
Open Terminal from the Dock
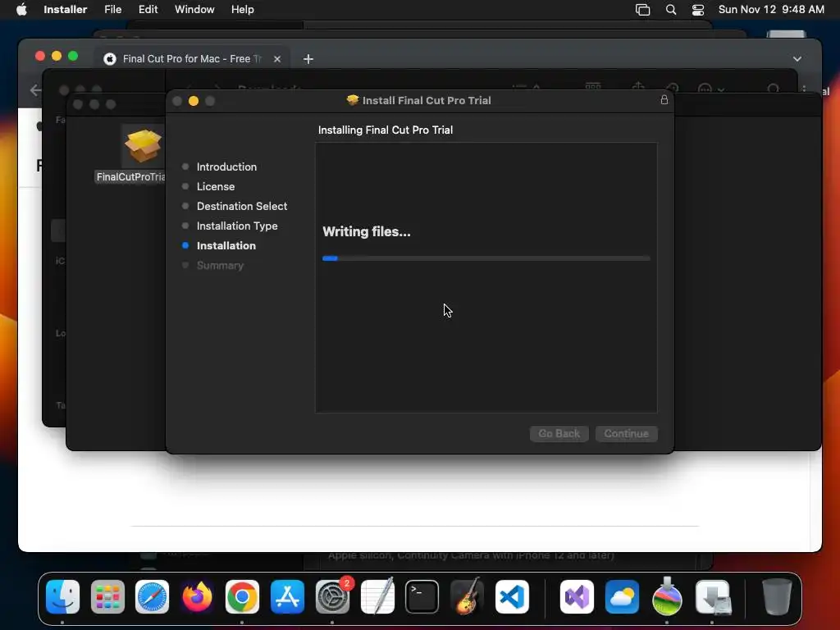pos(422,596)
